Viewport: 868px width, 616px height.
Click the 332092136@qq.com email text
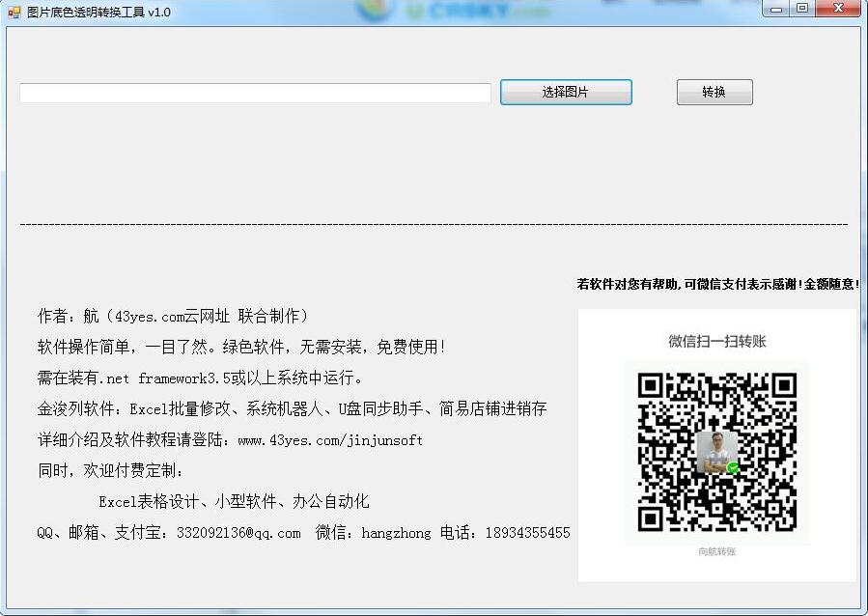click(x=238, y=533)
